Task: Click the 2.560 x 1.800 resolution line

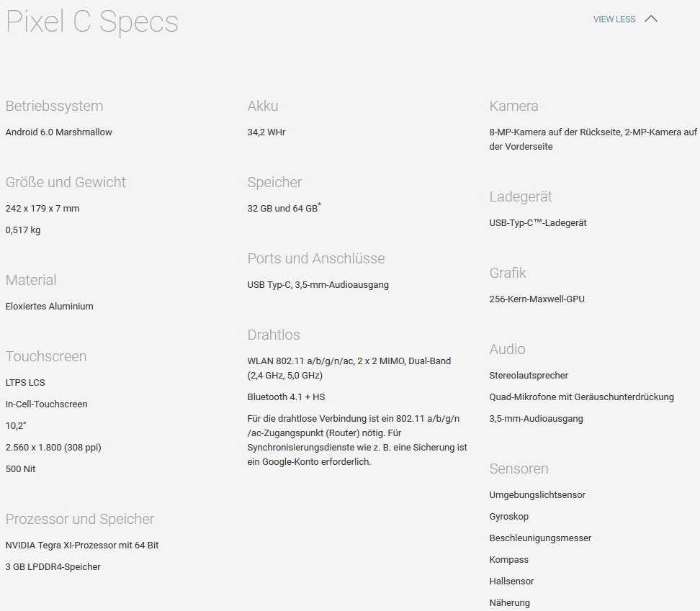Action: (53, 448)
